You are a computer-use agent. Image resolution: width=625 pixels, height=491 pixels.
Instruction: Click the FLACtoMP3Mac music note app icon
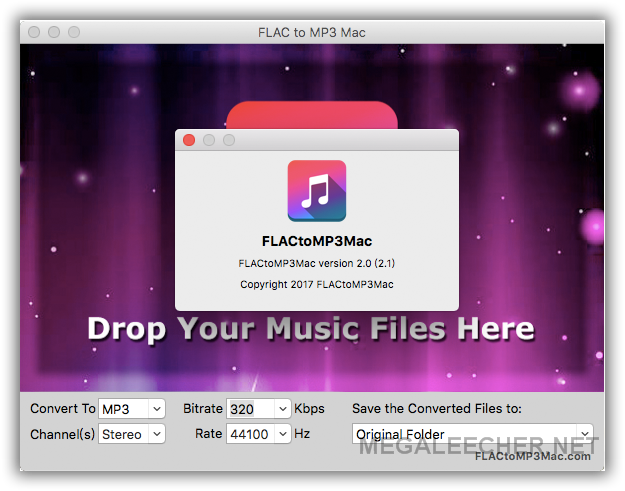click(x=317, y=191)
